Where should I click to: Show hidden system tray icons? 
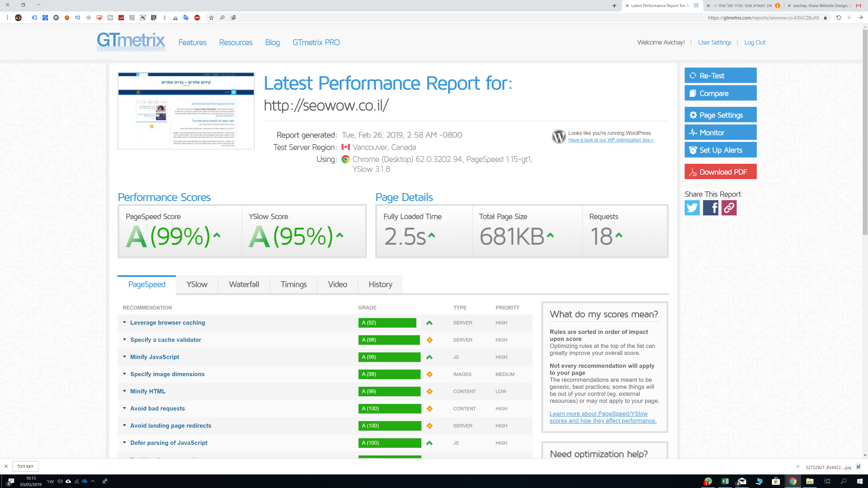coord(93,481)
